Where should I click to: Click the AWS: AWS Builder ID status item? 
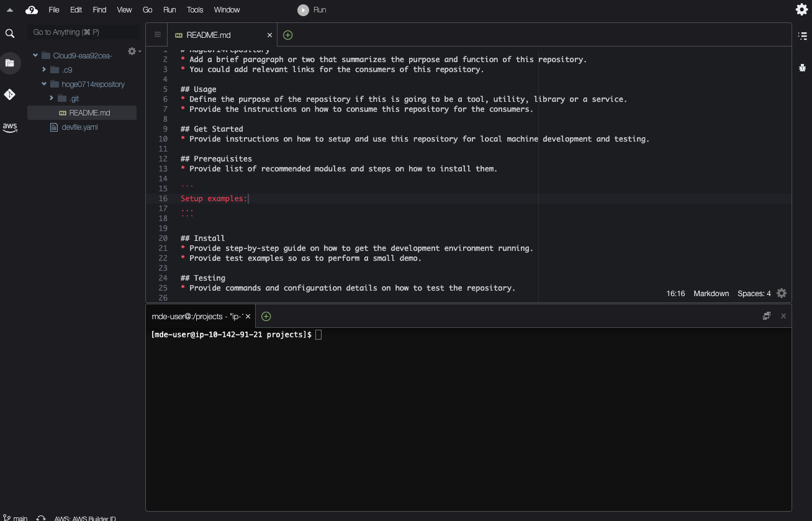pos(85,518)
